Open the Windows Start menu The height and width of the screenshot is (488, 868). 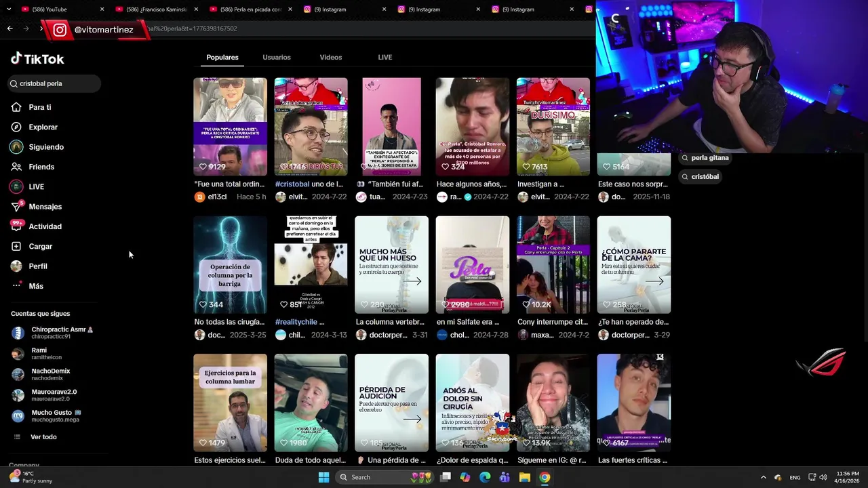(323, 477)
